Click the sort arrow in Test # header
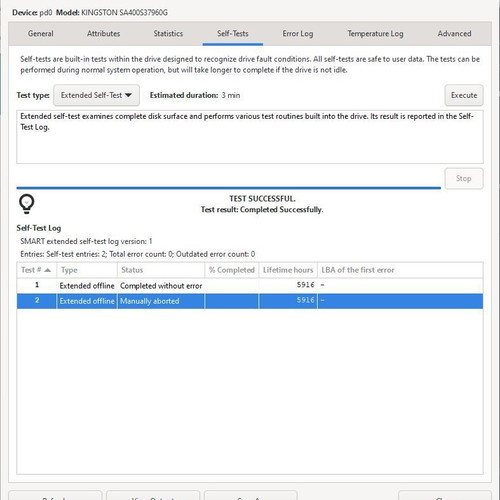The width and height of the screenshot is (500, 500). click(47, 270)
